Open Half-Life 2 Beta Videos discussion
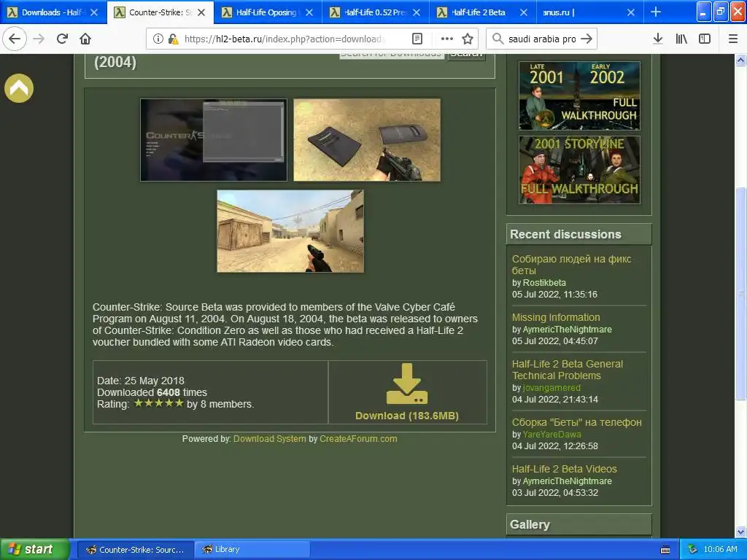Image resolution: width=747 pixels, height=560 pixels. tap(564, 469)
